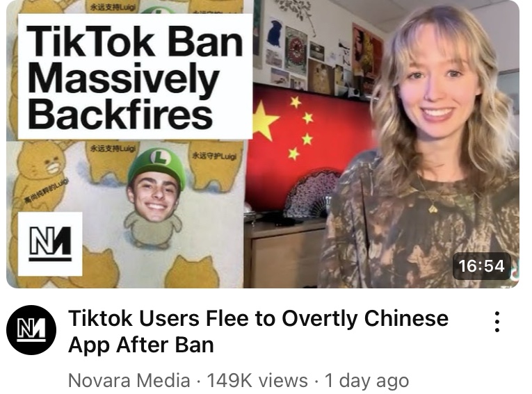
Task: Click the '1 day ago' upload time
Action: 366,380
